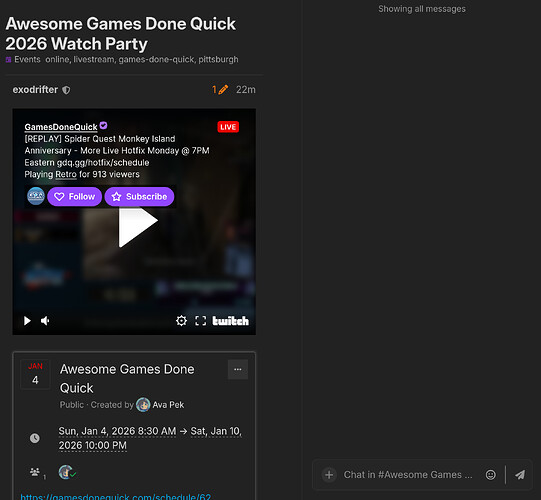Click the going attendee avatar with checkmark
This screenshot has width=541, height=500.
coord(67,472)
